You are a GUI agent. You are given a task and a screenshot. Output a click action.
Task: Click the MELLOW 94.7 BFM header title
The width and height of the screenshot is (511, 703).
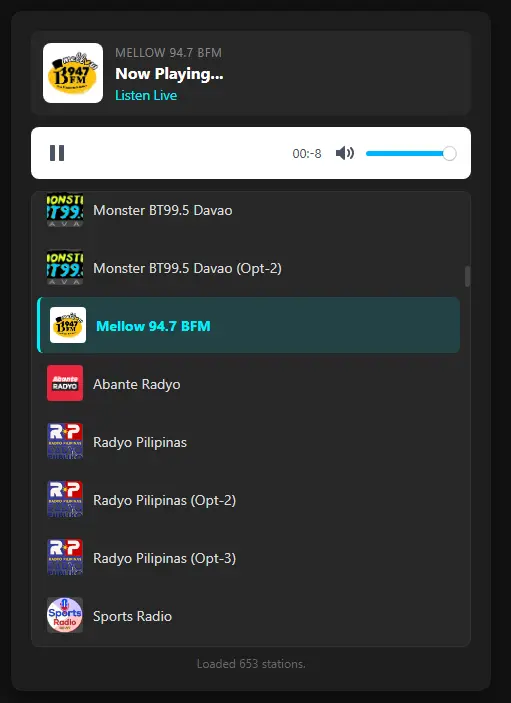[x=169, y=53]
